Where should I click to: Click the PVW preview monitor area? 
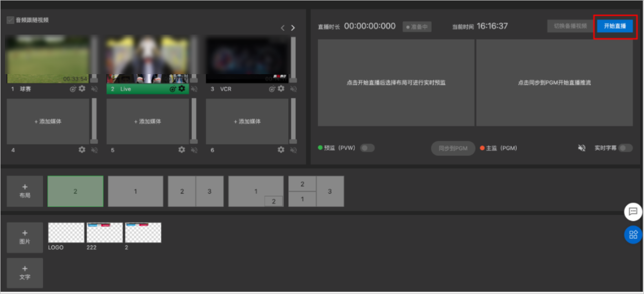[396, 83]
